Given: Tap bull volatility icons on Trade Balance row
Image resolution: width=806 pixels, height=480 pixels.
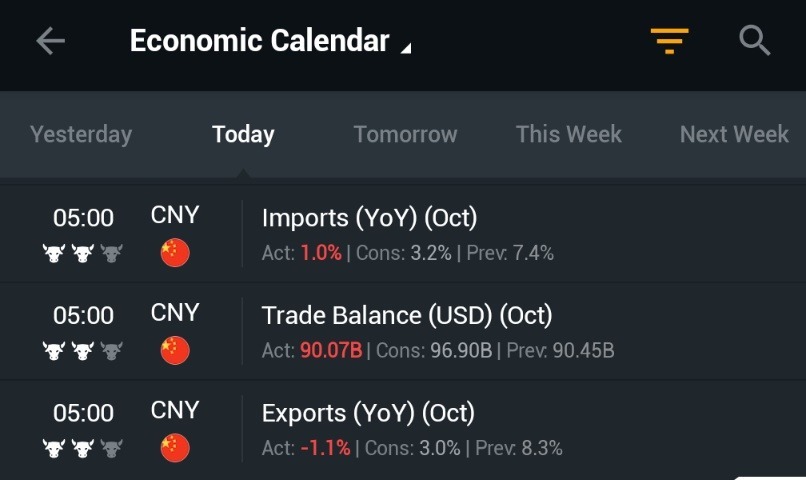Looking at the screenshot, I should [x=83, y=351].
